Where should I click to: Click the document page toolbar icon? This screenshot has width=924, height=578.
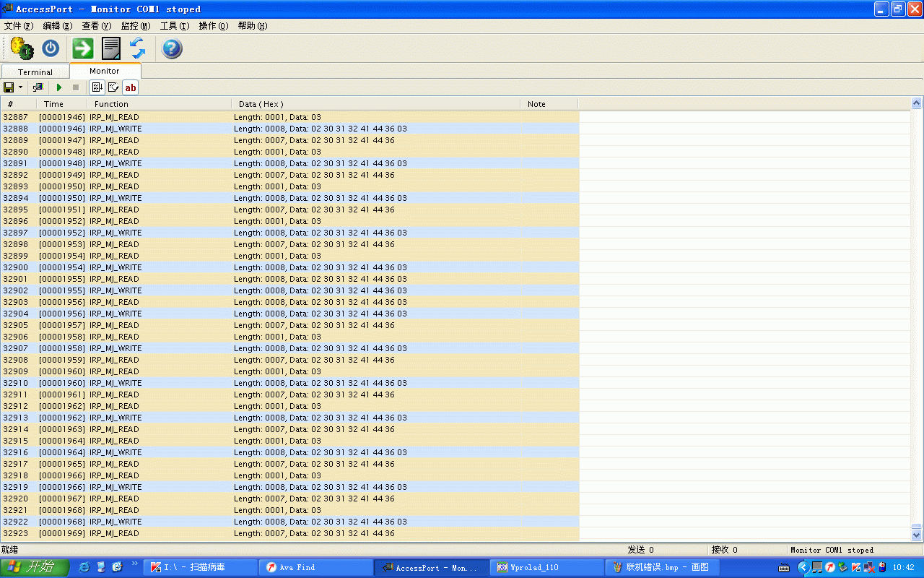coord(111,48)
